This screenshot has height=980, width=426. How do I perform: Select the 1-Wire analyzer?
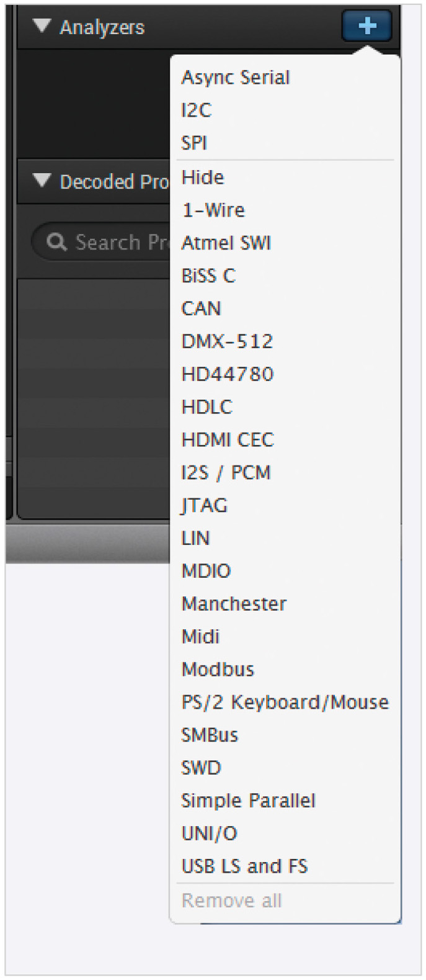[x=213, y=210]
